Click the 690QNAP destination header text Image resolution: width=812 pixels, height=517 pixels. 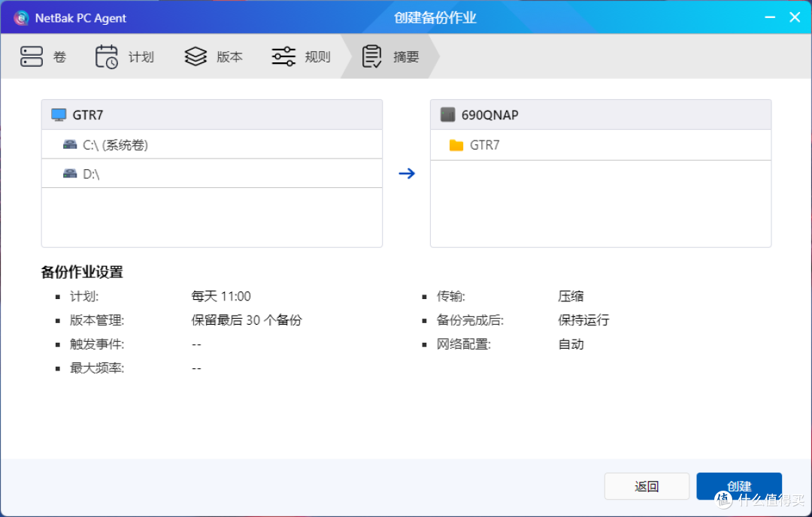coord(490,115)
